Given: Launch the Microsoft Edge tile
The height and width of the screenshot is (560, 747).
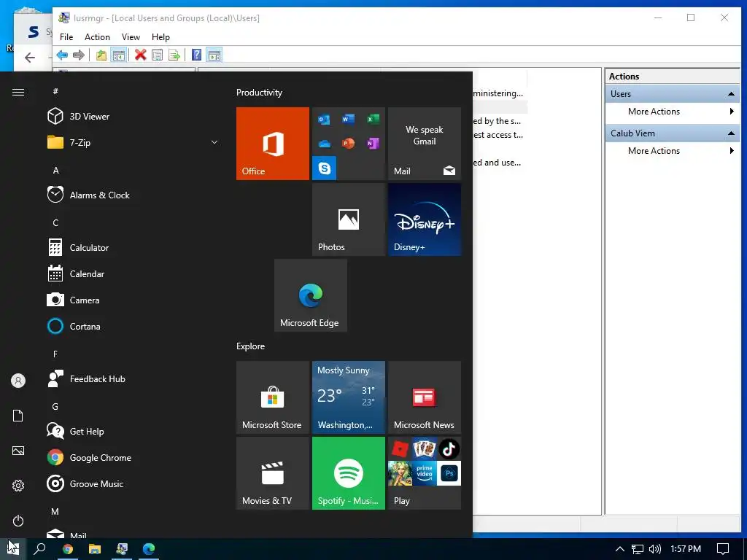Looking at the screenshot, I should tap(311, 295).
